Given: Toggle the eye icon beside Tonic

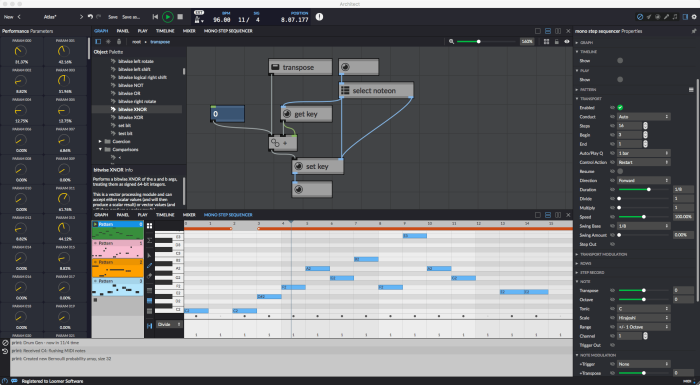Looking at the screenshot, I should 612,309.
